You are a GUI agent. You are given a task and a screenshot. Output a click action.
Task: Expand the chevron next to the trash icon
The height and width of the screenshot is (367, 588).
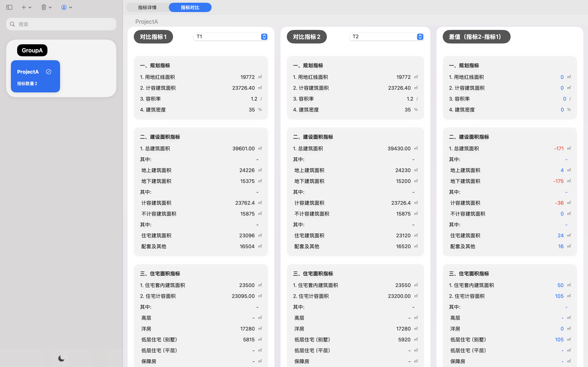pos(50,7)
